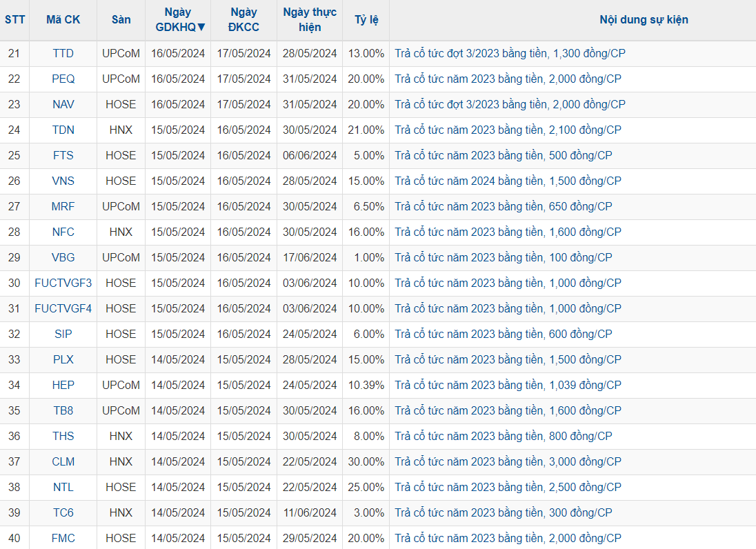756x549 pixels.
Task: Open the 3,000 đồng/CP dividend event
Action: coord(508,461)
